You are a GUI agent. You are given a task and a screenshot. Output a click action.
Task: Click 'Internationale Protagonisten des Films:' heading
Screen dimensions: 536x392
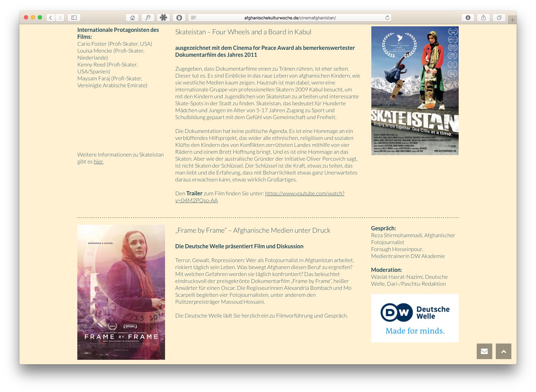click(118, 34)
